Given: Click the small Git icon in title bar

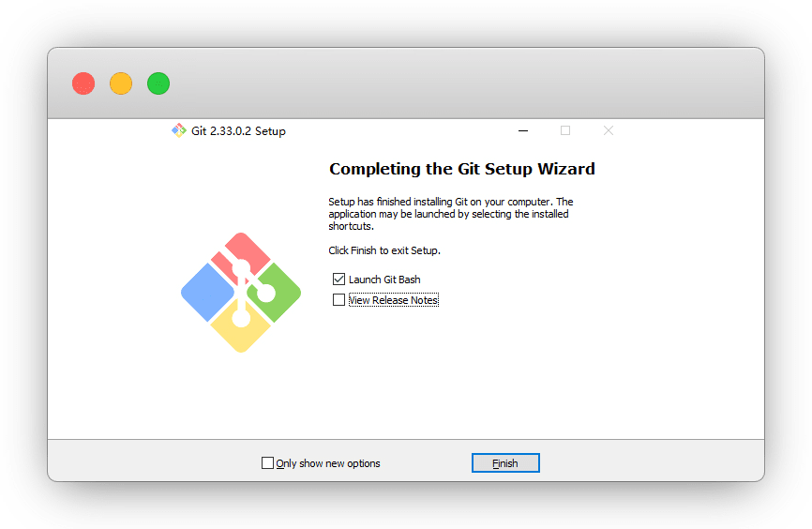Looking at the screenshot, I should [179, 130].
